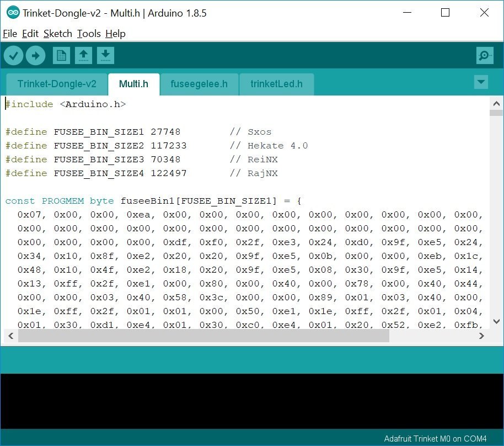Open the Sketch menu
This screenshot has width=504, height=446.
tap(58, 34)
